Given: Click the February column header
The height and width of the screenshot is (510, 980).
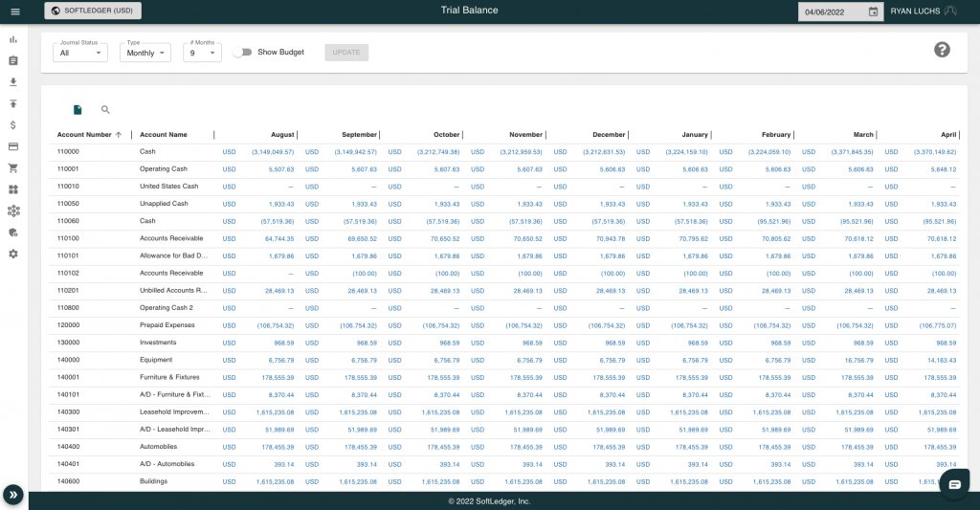Looking at the screenshot, I should tap(776, 134).
